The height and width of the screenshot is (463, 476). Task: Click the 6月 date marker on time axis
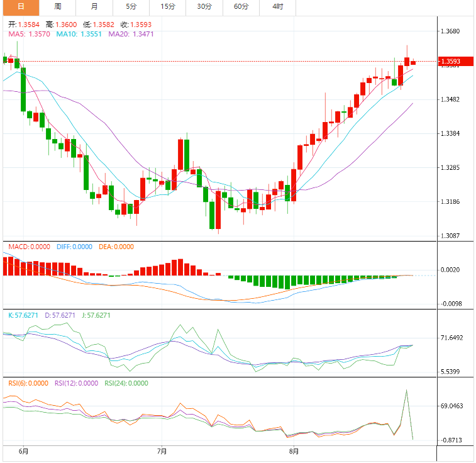pyautogui.click(x=24, y=451)
